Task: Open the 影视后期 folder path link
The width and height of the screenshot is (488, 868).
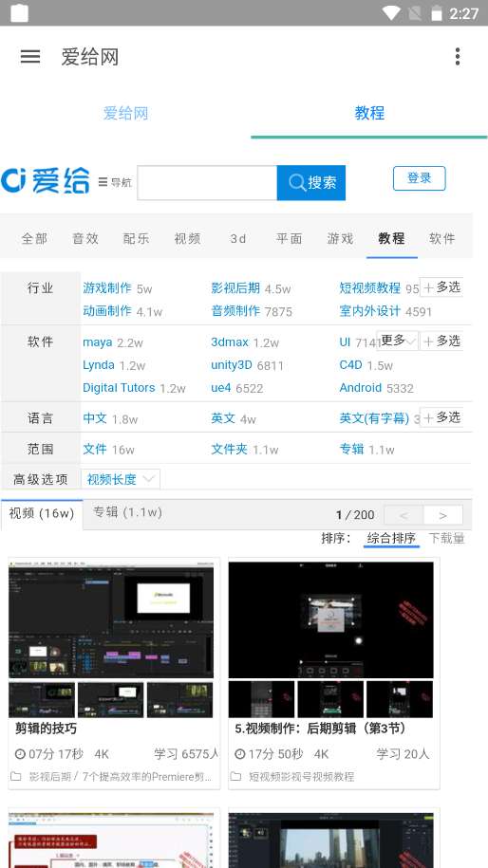Action: pyautogui.click(x=50, y=777)
